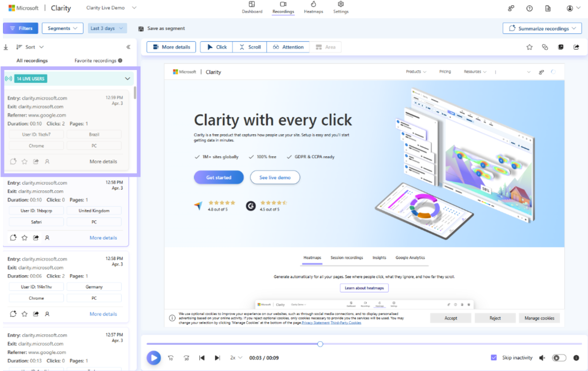Enable the Click heatmap overlay
Screen dimensions: 588x371
217,47
